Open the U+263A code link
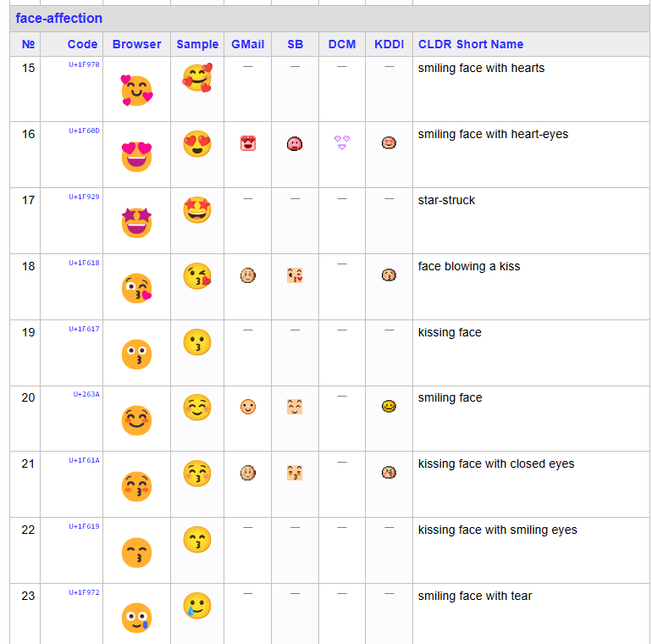The height and width of the screenshot is (644, 652). pos(86,393)
